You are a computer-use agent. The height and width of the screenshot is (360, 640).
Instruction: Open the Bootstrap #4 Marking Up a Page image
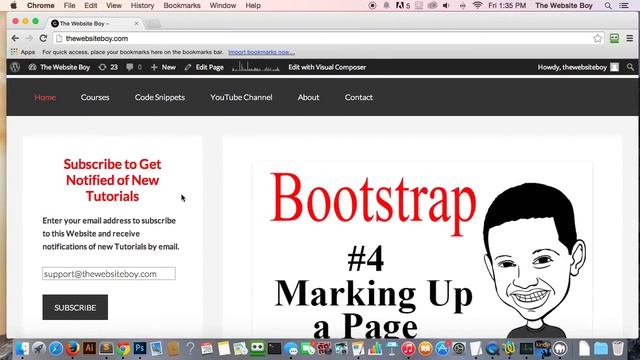[422, 250]
